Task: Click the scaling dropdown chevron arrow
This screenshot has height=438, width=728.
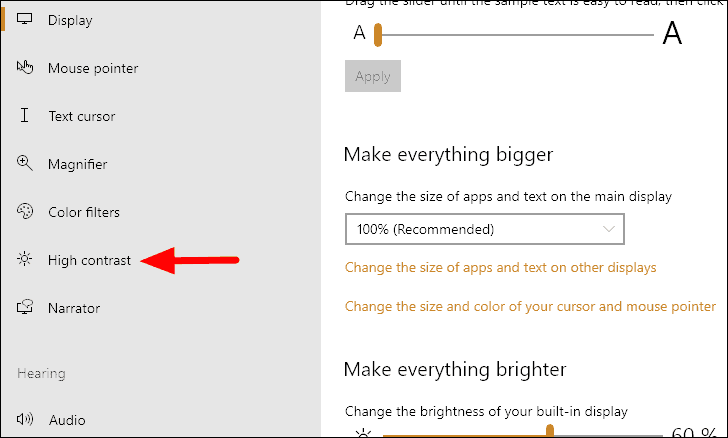Action: click(610, 229)
